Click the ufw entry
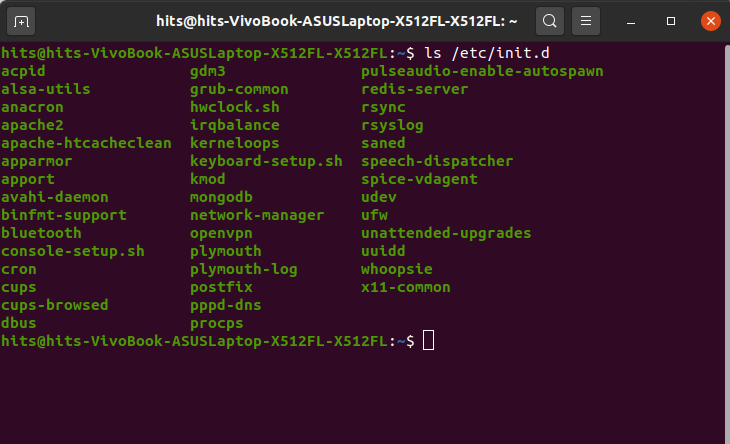This screenshot has height=444, width=730. [374, 215]
